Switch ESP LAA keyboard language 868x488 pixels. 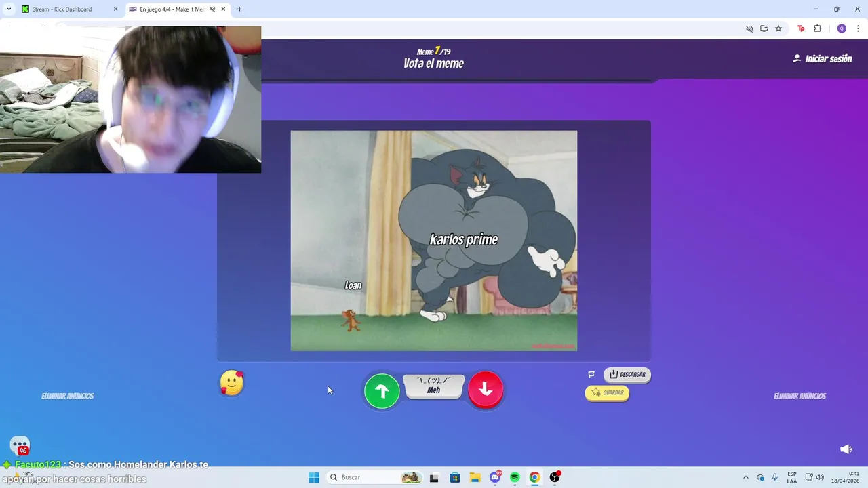pyautogui.click(x=792, y=477)
